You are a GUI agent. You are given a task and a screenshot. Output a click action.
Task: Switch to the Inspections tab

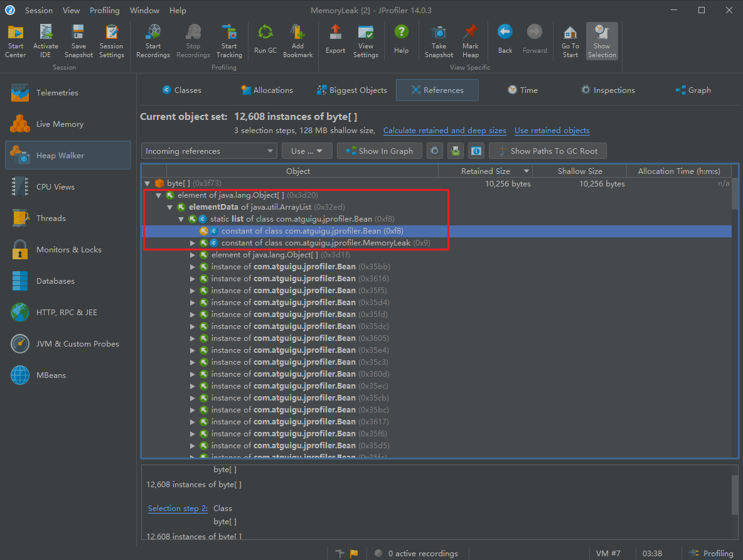point(608,90)
